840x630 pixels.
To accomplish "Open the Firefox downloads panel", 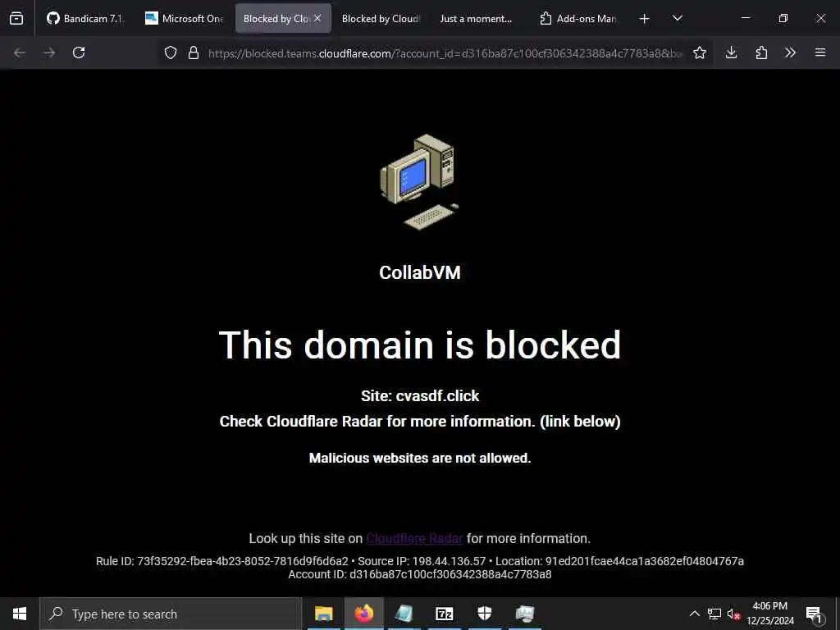I will point(731,52).
